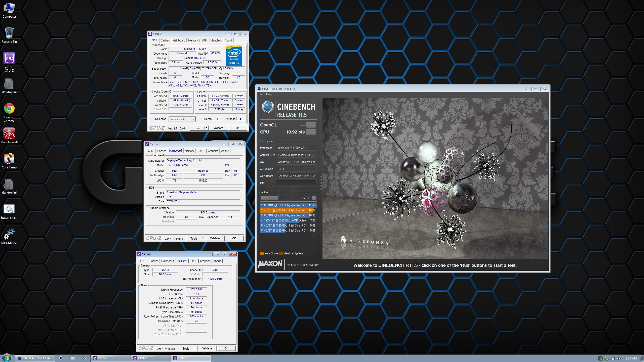Select ranking row 12C/12T AMD Opteron
Image resolution: width=644 pixels, height=362 pixels.
pos(288,220)
